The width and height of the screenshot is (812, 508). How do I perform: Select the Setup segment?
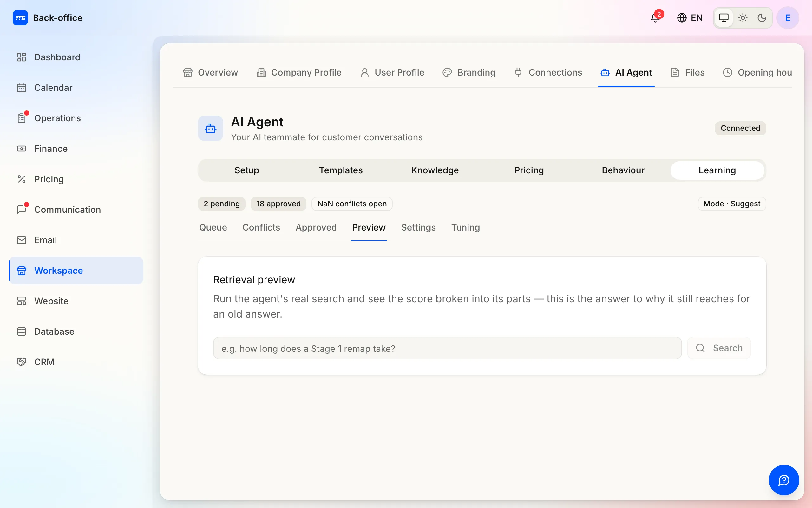tap(247, 170)
